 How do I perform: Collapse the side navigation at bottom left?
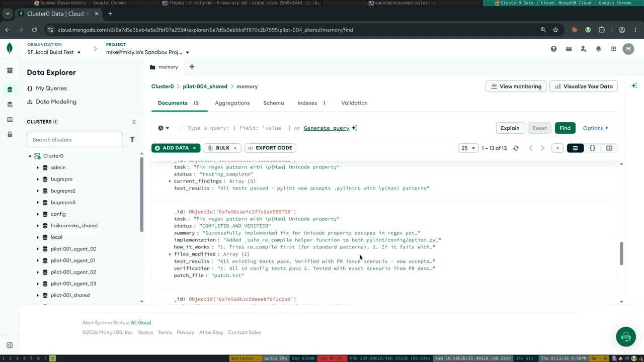pyautogui.click(x=10, y=345)
